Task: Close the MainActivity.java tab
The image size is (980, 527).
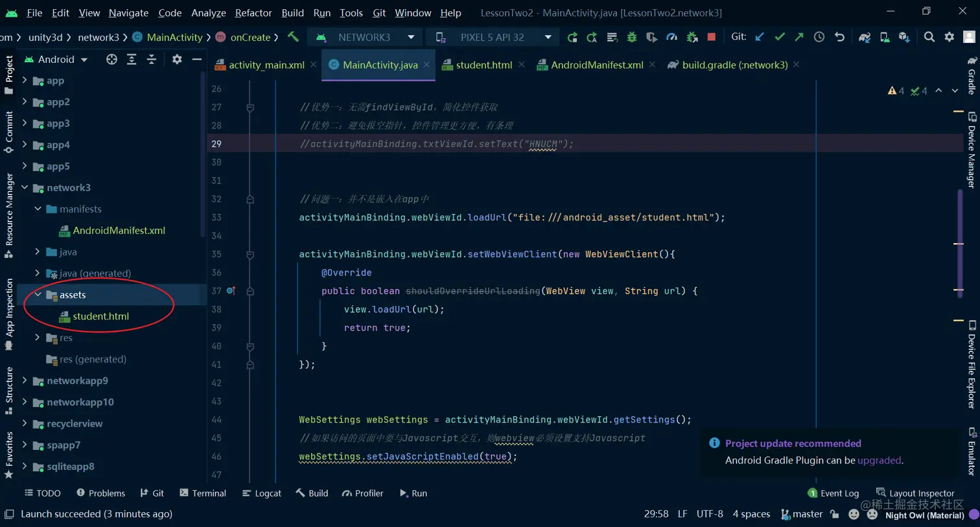Action: click(x=426, y=65)
